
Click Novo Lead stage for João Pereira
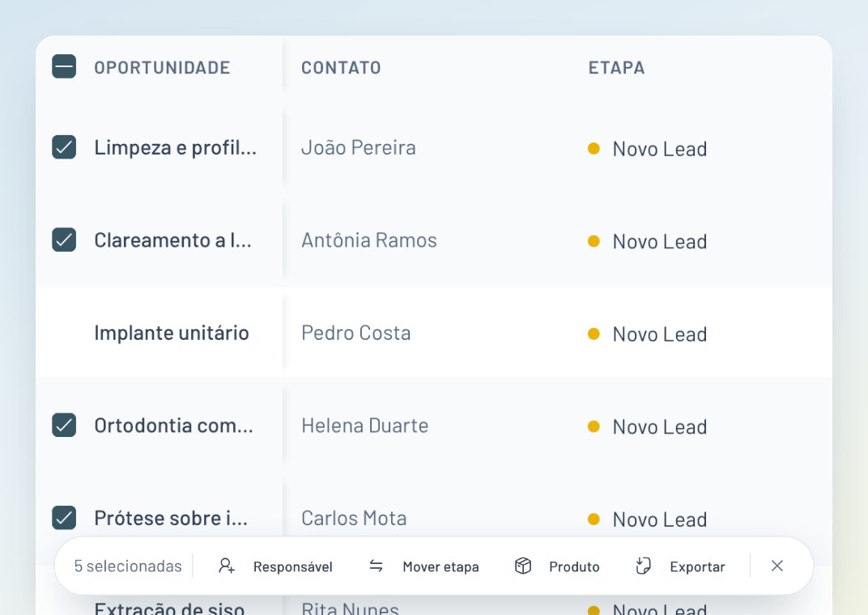(647, 149)
